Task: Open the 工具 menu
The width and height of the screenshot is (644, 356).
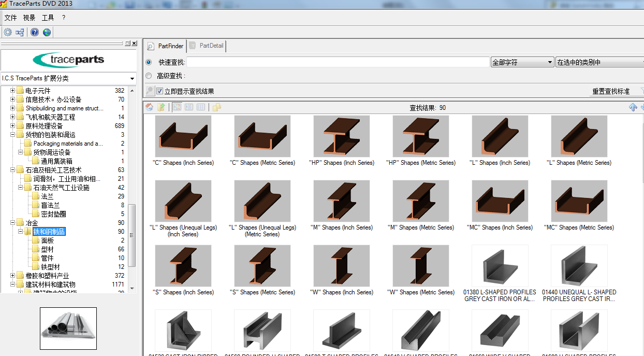Action: [x=48, y=17]
